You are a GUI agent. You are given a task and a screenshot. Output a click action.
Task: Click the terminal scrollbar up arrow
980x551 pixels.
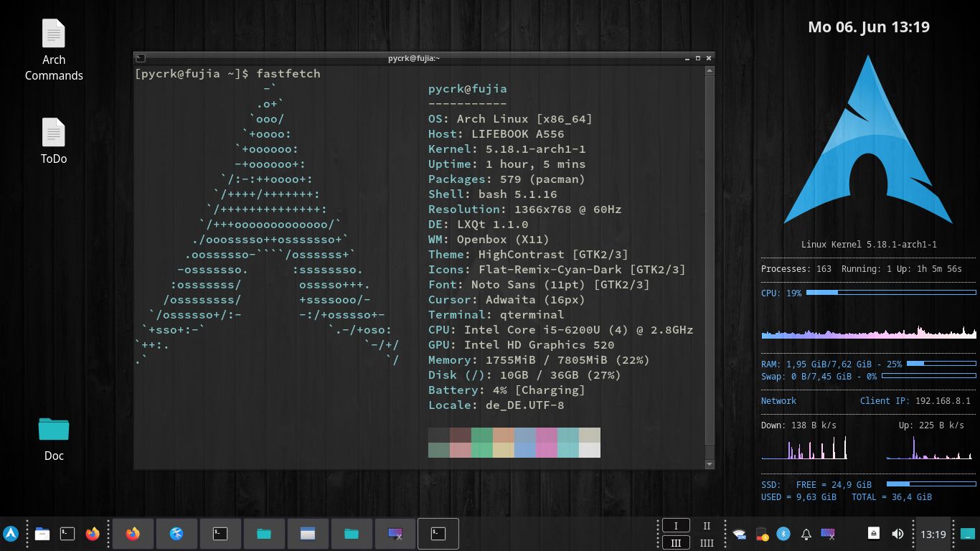pyautogui.click(x=710, y=71)
